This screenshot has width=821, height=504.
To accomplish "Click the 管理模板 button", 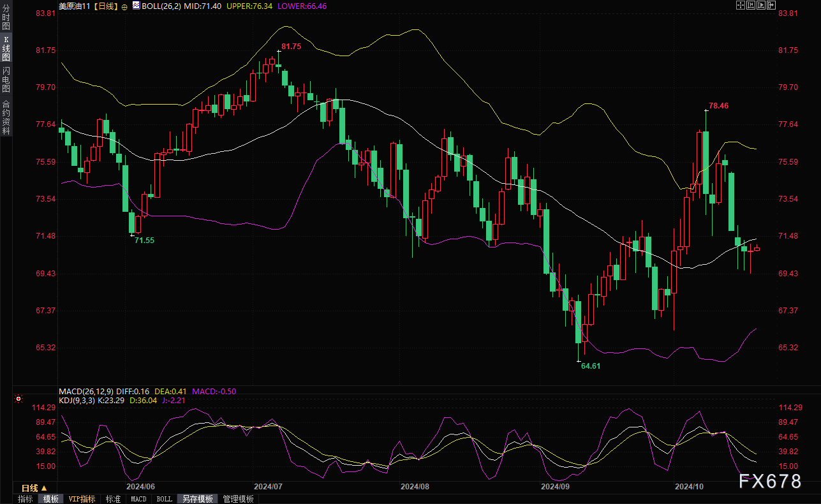I will [238, 499].
